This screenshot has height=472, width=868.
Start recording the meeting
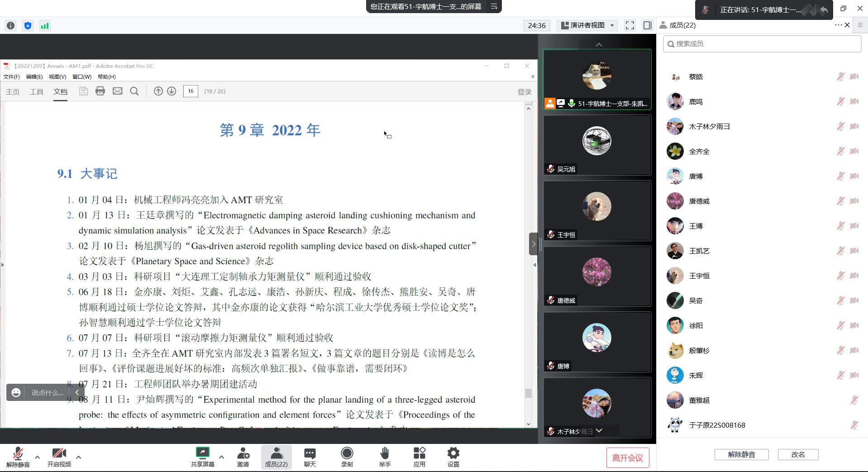pyautogui.click(x=347, y=457)
